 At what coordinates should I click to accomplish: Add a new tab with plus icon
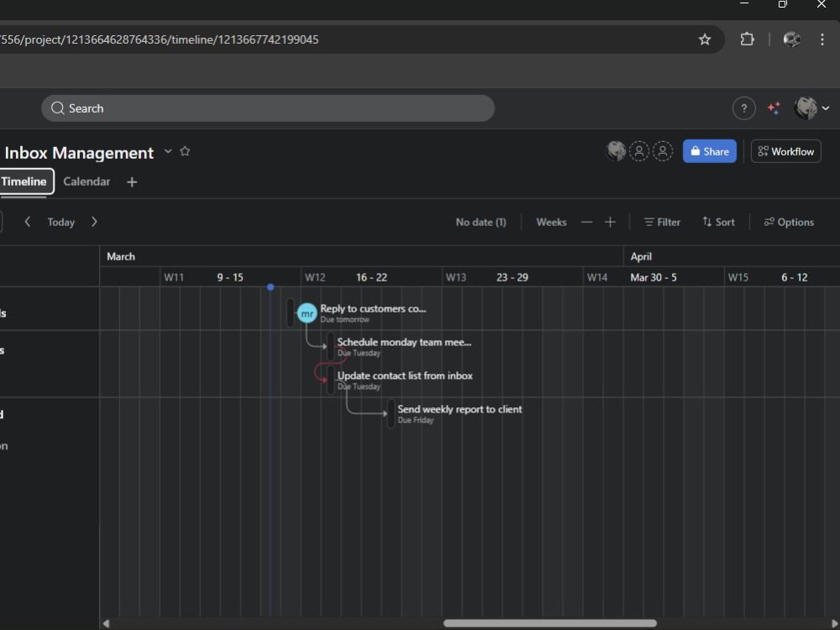click(x=132, y=182)
